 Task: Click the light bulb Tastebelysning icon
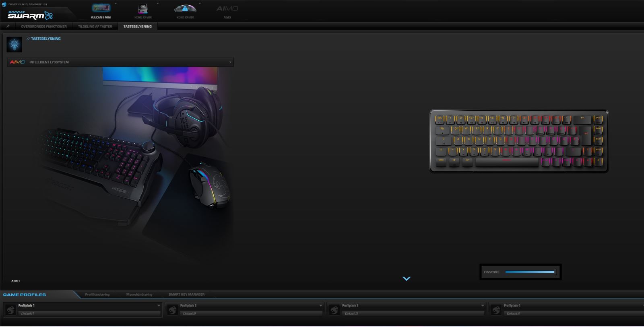point(14,44)
